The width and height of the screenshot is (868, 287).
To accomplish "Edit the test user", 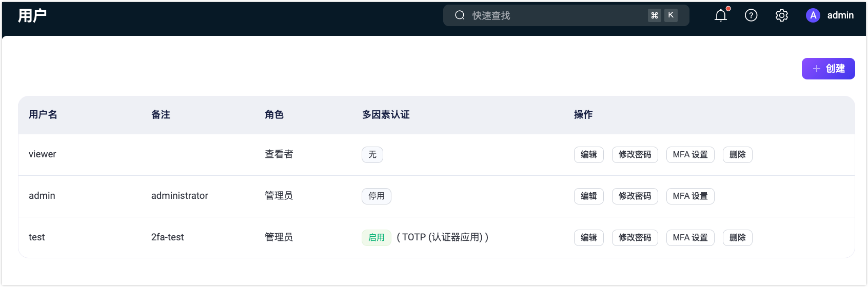I will 588,238.
